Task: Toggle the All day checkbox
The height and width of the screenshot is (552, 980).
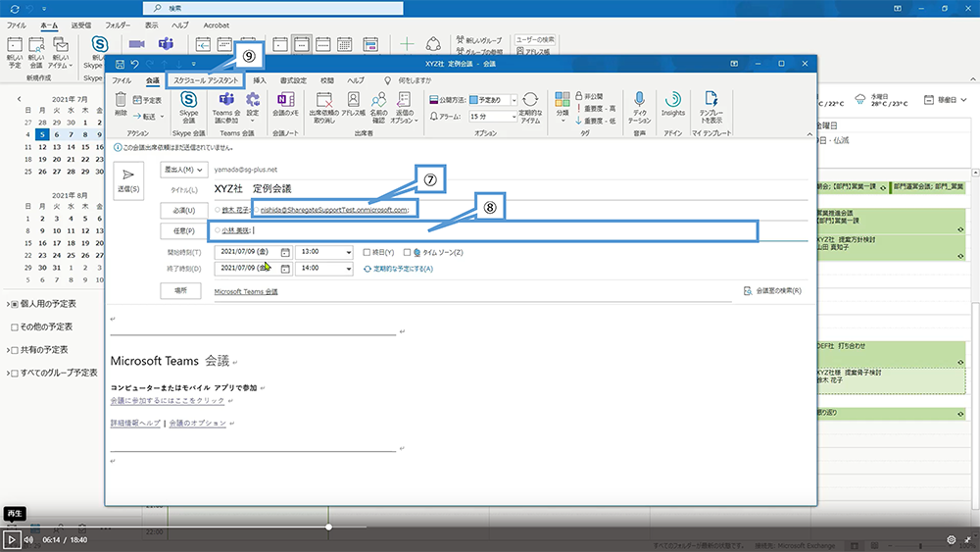Action: [367, 253]
